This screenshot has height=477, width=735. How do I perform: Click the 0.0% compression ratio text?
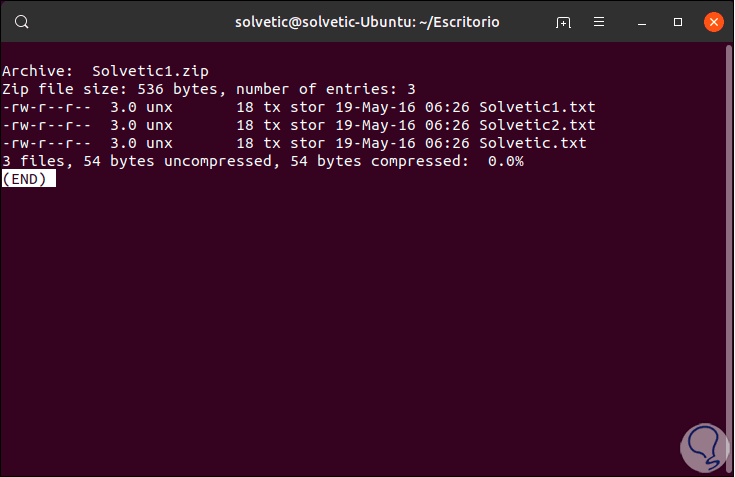point(505,161)
